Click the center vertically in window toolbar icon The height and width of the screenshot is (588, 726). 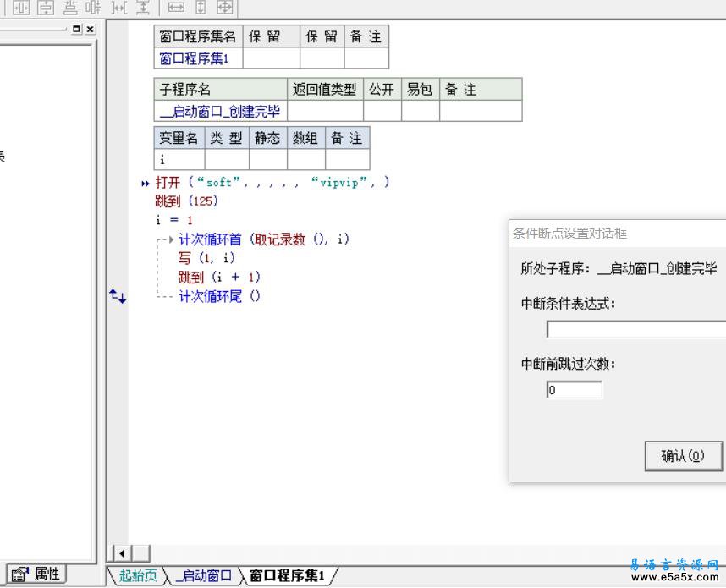46,7
